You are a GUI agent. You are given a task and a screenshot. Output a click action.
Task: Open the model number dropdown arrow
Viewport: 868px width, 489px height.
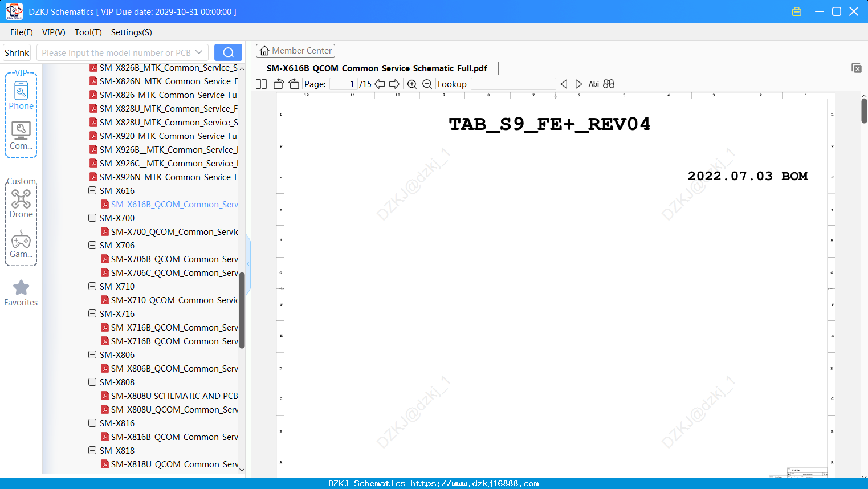coord(199,52)
